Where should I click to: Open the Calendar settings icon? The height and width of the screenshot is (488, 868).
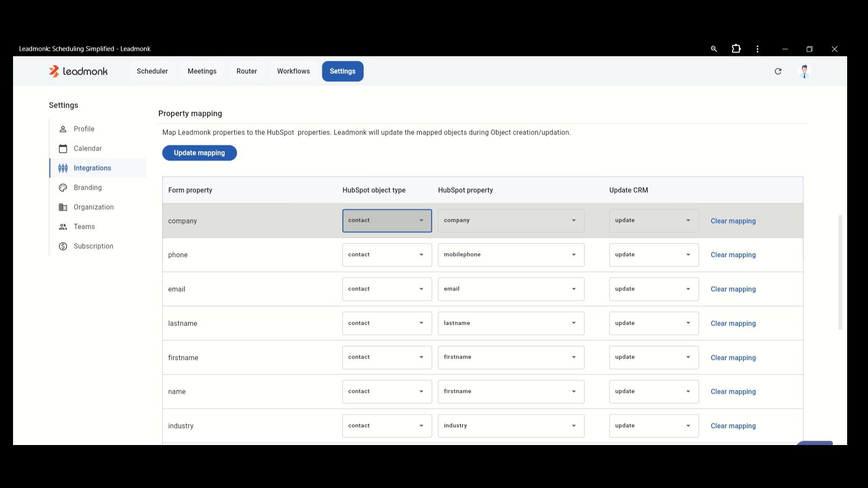click(x=63, y=148)
